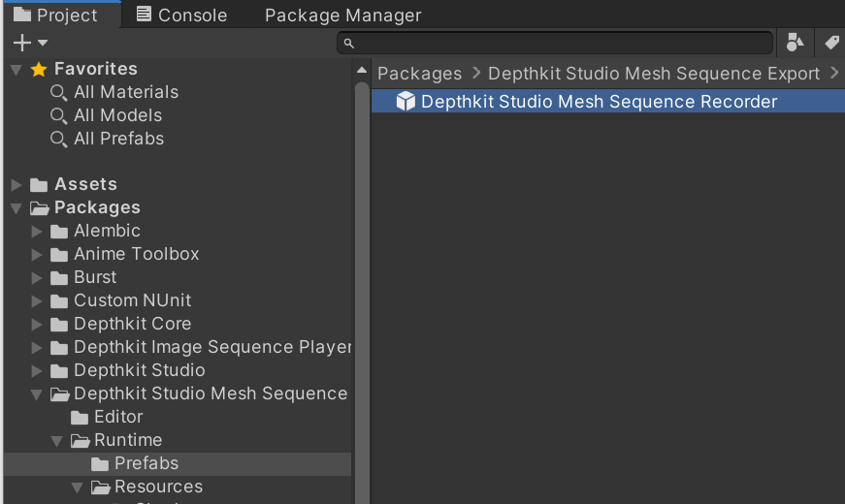Image resolution: width=845 pixels, height=504 pixels.
Task: Open the plus create asset dropdown
Action: pyautogui.click(x=30, y=43)
